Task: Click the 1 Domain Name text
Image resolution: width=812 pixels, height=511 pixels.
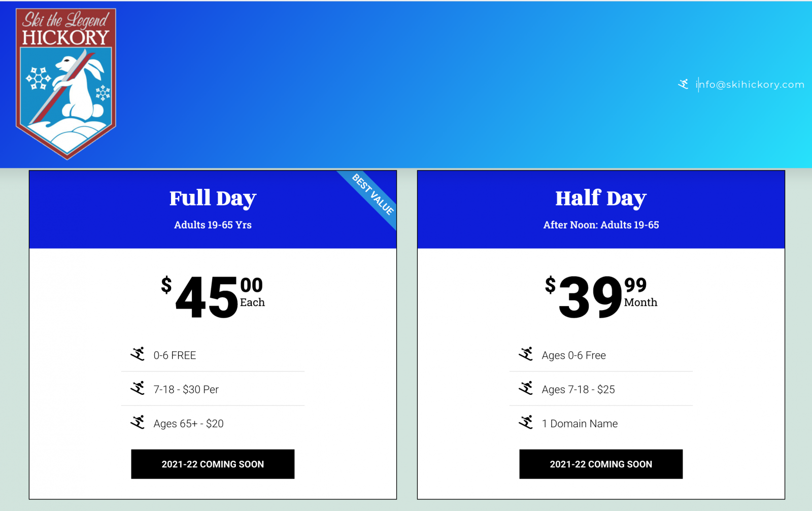Action: tap(580, 424)
